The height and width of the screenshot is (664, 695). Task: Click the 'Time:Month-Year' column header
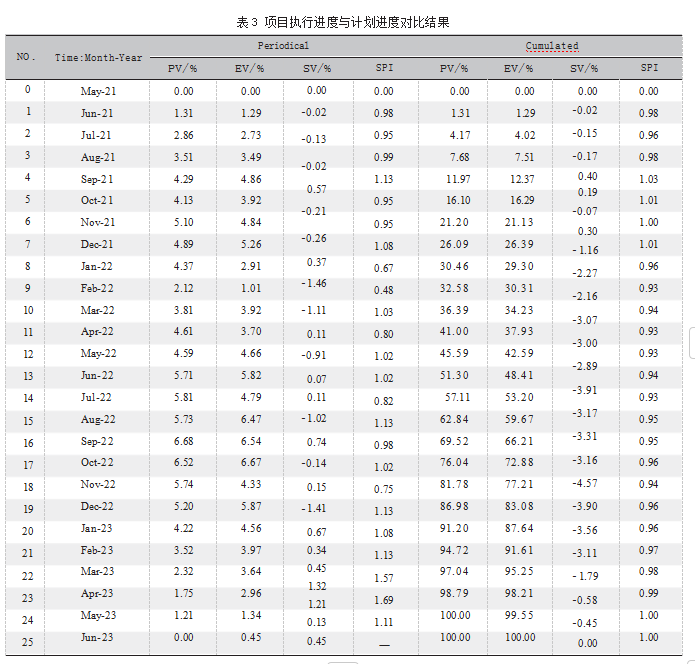point(98,58)
